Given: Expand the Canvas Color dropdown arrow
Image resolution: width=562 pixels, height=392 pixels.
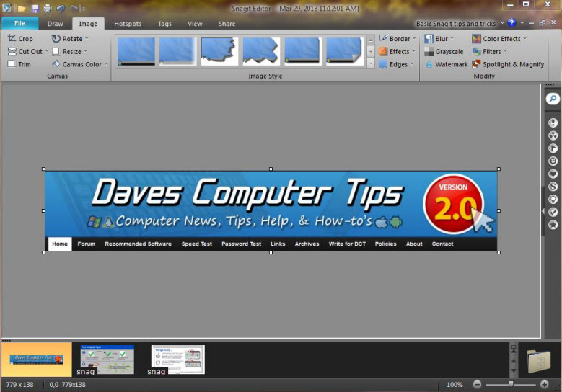Looking at the screenshot, I should click(x=106, y=64).
